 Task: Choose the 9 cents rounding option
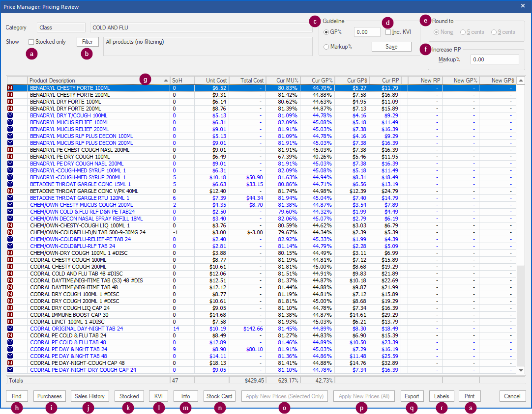[x=494, y=32]
